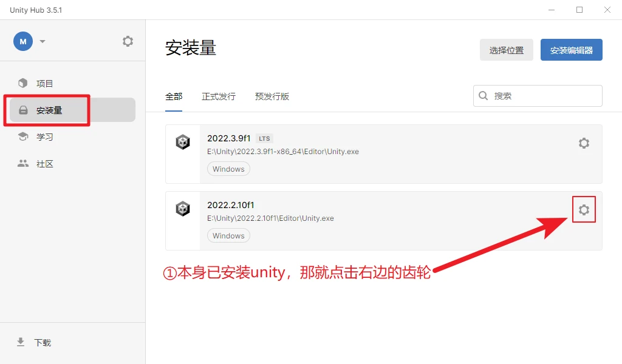Switch to the 正式发行 tab
The width and height of the screenshot is (622, 364).
(219, 96)
